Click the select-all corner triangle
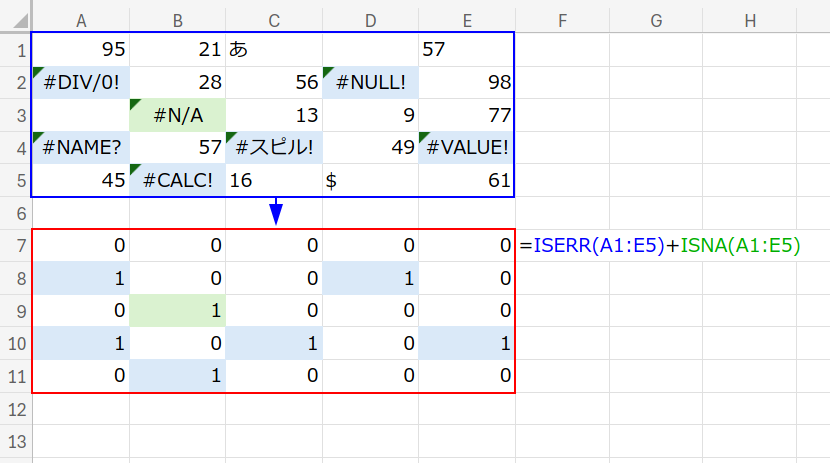 [16, 18]
